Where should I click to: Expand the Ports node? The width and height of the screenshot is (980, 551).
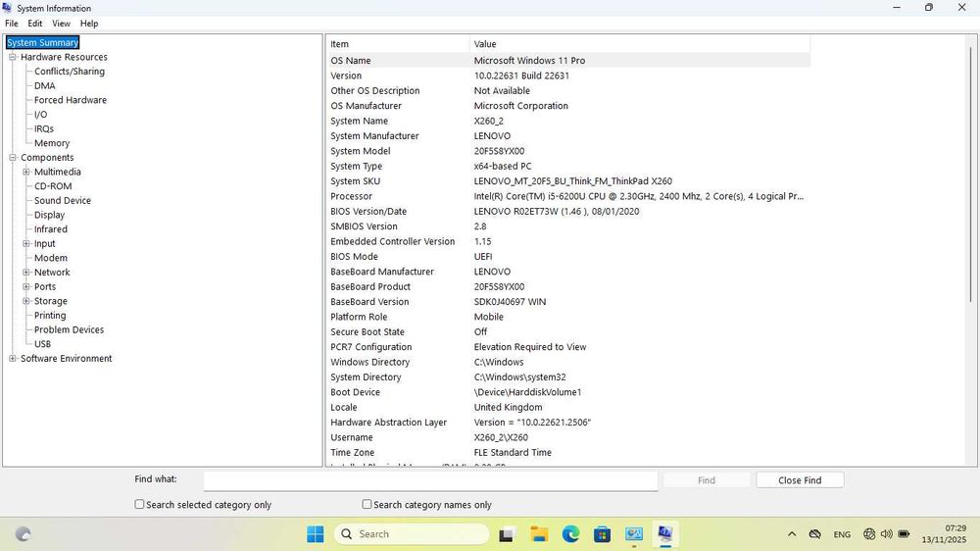[26, 287]
